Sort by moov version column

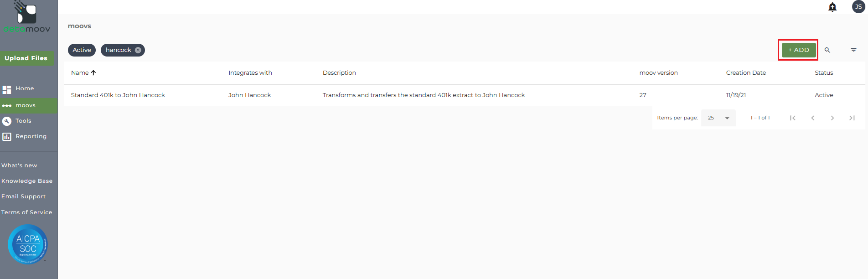pos(658,73)
